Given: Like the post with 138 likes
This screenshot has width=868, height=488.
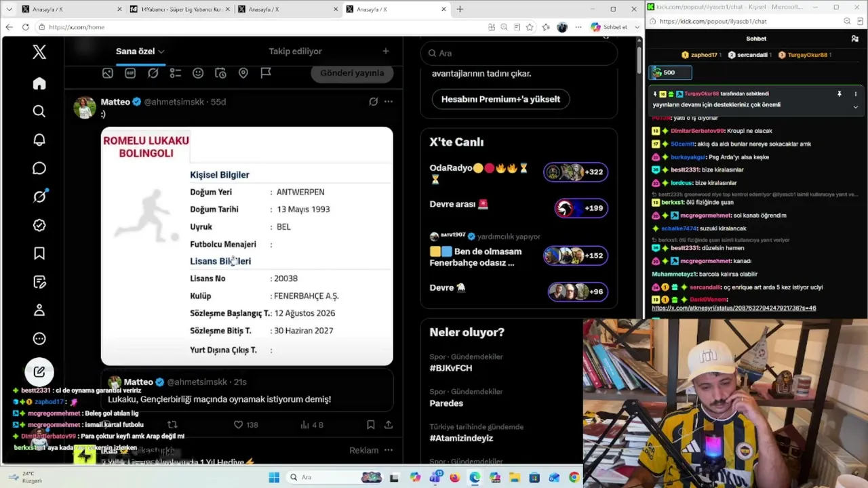Looking at the screenshot, I should 245,425.
